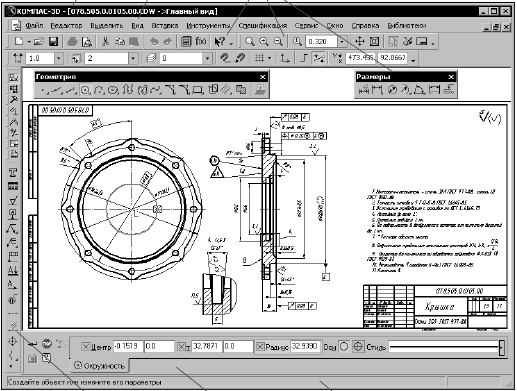Open the Редактор menu
517x391 pixels.
(66, 25)
